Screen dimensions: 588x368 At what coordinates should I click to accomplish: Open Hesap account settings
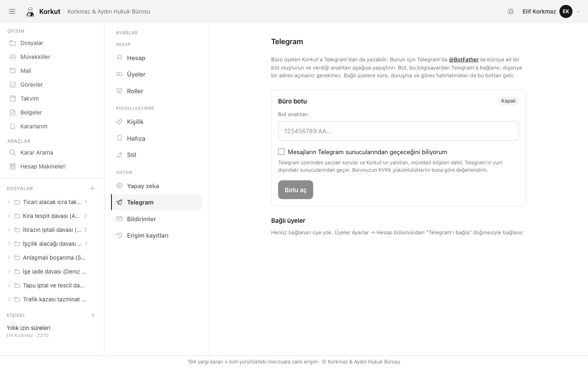tap(156, 58)
